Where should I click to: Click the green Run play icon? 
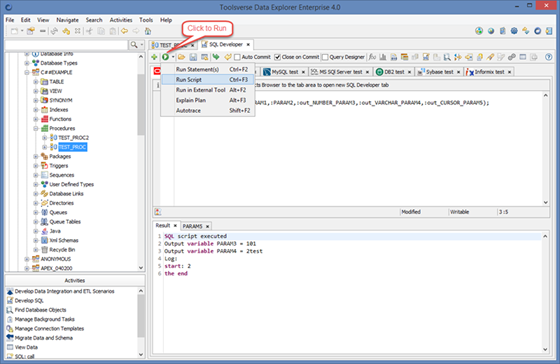[165, 57]
